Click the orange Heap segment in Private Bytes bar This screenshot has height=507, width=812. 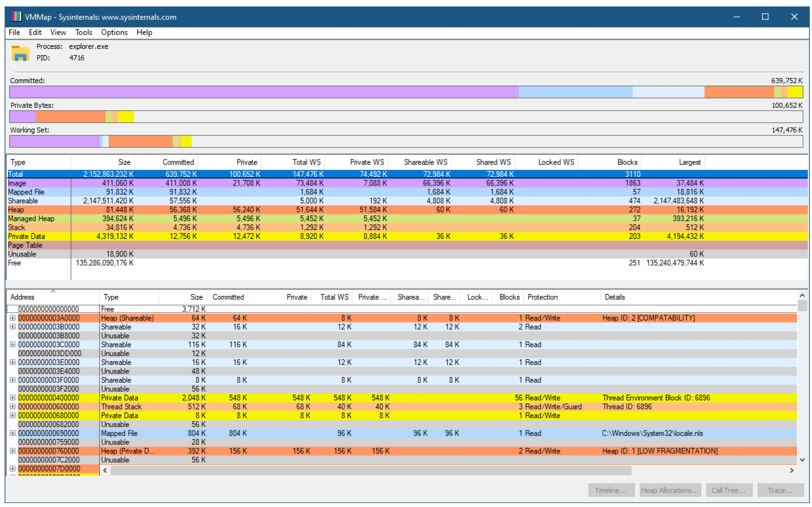coord(71,117)
